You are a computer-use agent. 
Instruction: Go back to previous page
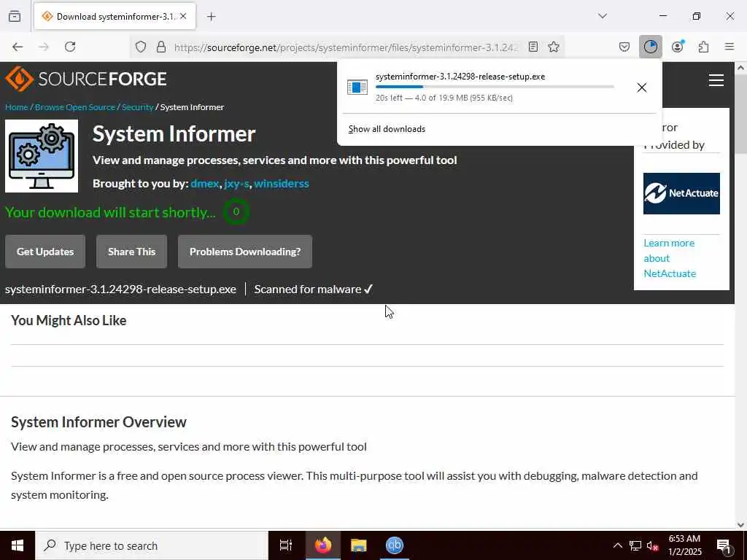[x=18, y=47]
